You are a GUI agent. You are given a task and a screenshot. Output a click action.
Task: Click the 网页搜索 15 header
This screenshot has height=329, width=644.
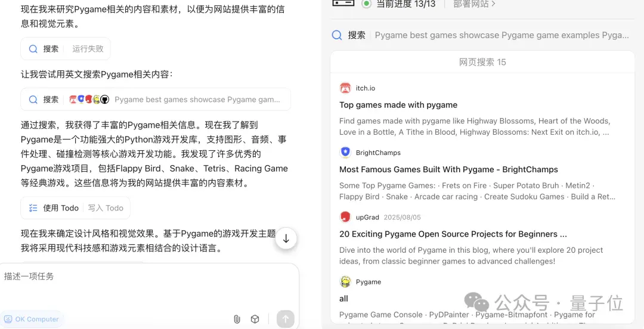(x=482, y=62)
